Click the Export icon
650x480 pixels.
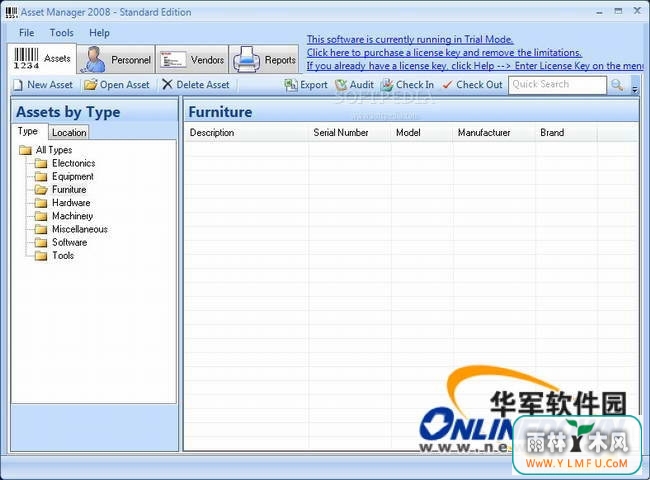click(291, 85)
